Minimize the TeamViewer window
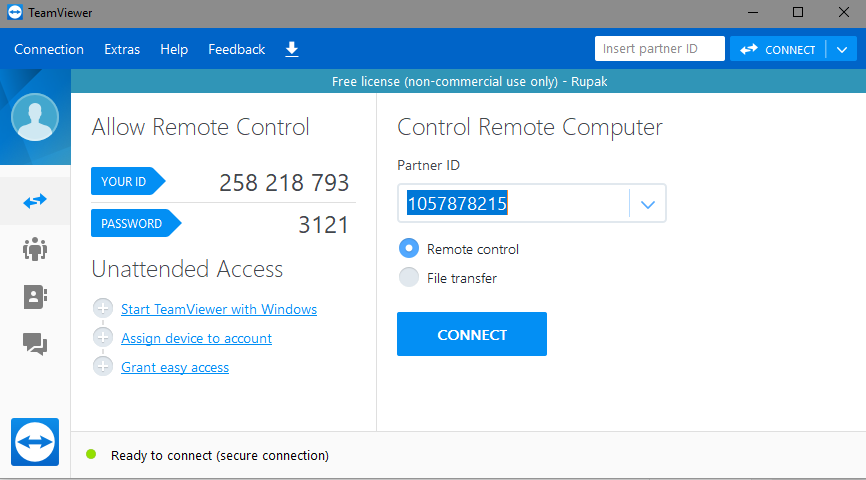866x480 pixels. tap(753, 12)
